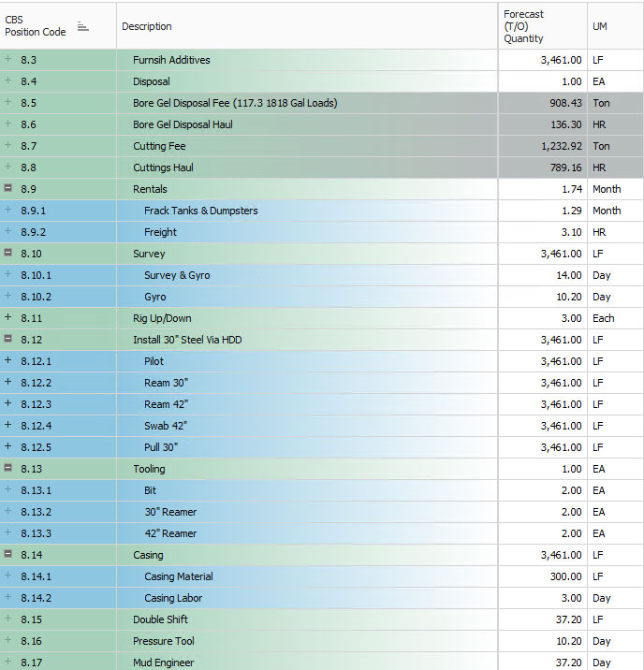The height and width of the screenshot is (670, 644).
Task: Click position code 8.12.4
Action: (36, 426)
